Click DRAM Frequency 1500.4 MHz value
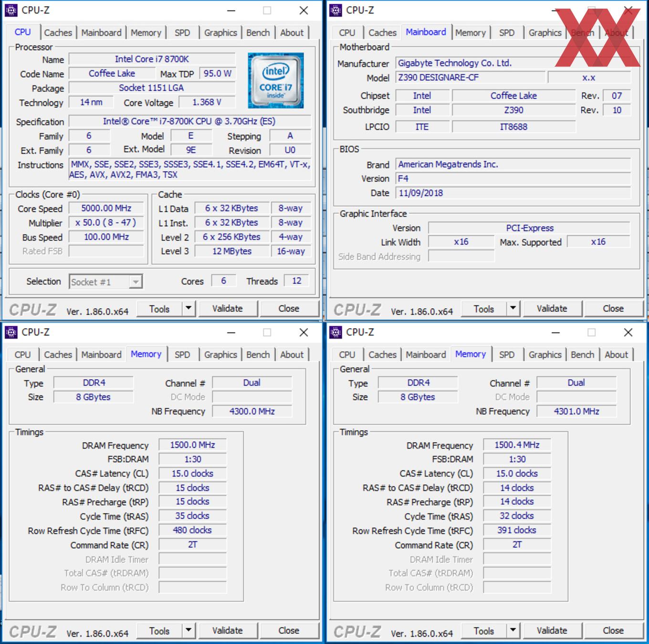This screenshot has width=649, height=644. coord(517,445)
